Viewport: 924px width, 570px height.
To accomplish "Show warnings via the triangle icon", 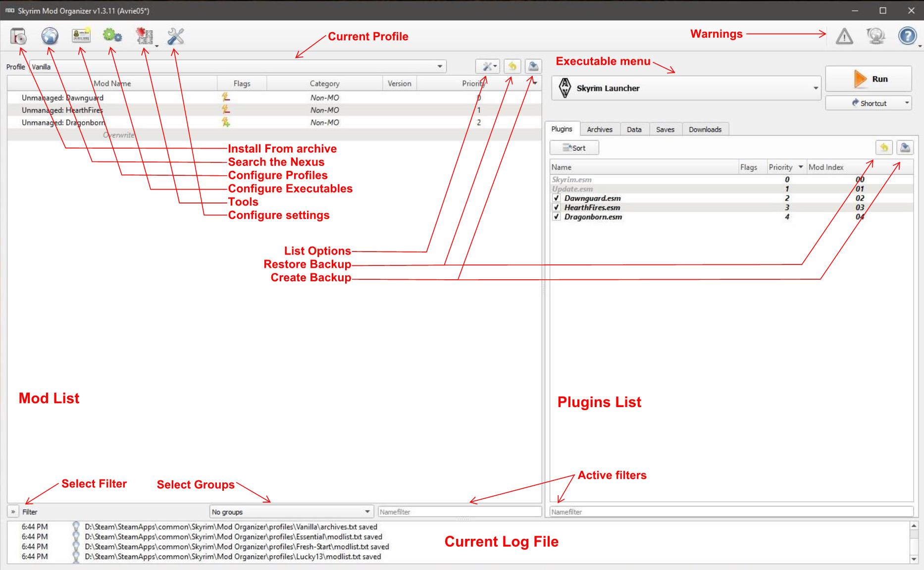I will point(844,36).
